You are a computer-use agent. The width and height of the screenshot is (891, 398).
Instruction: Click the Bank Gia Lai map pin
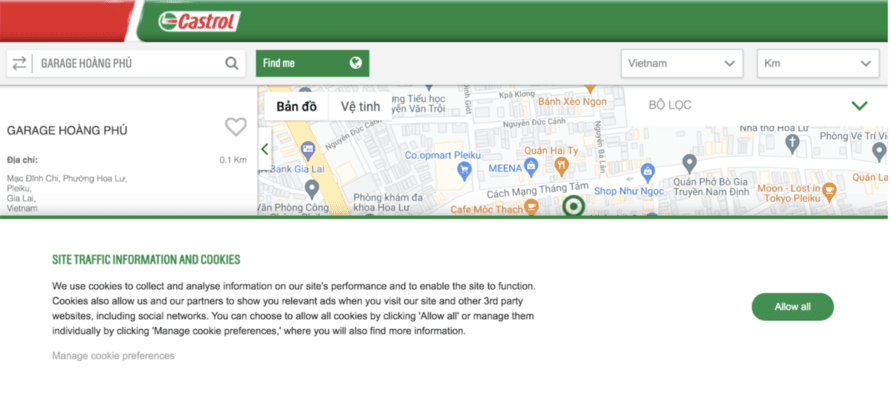pyautogui.click(x=309, y=150)
